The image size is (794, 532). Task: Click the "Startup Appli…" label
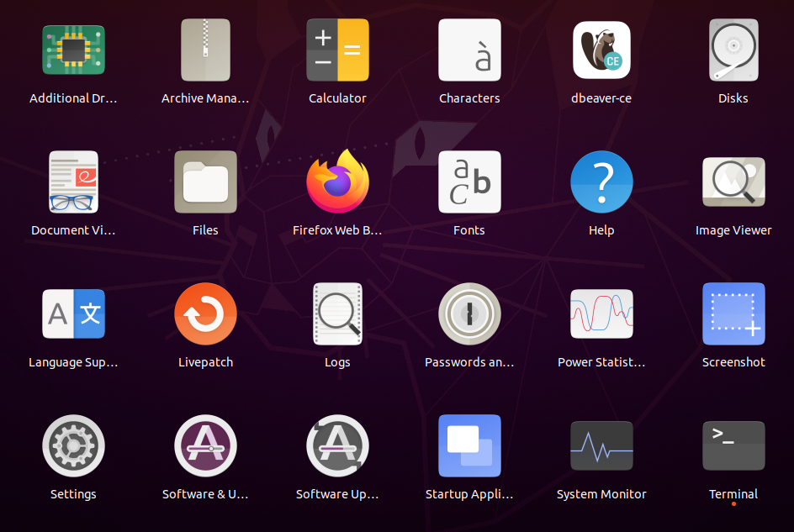[469, 494]
